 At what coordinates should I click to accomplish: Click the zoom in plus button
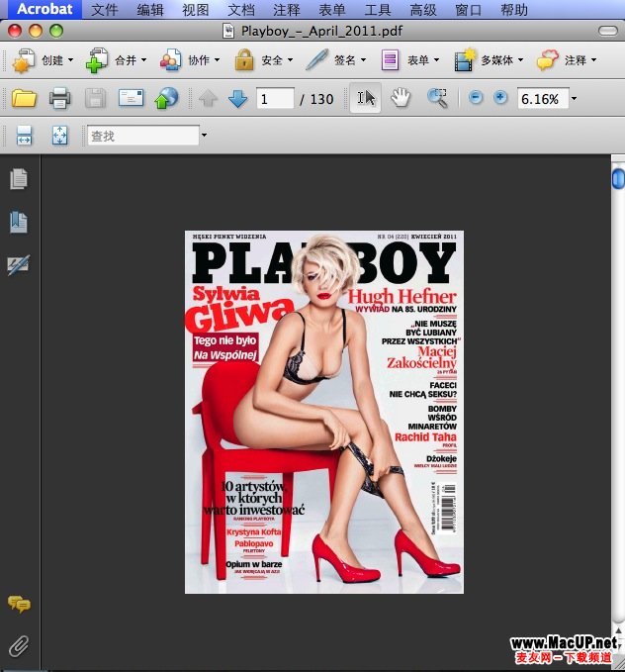(x=500, y=98)
